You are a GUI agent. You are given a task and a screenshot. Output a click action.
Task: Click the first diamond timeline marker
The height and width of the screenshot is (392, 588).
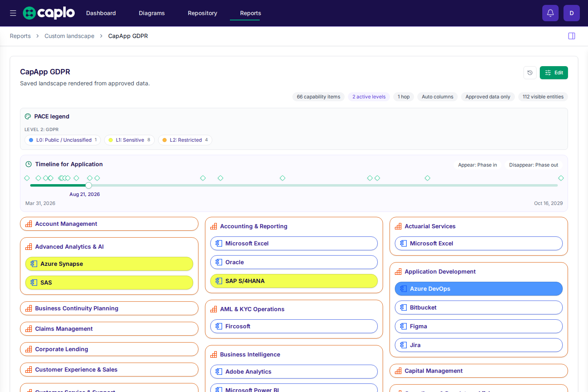(27, 178)
